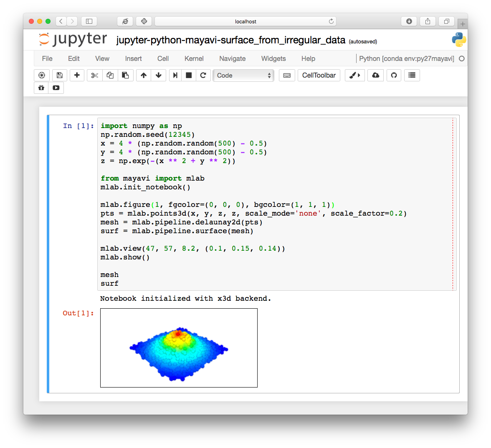
Task: Open the Cell menu
Action: [x=163, y=58]
